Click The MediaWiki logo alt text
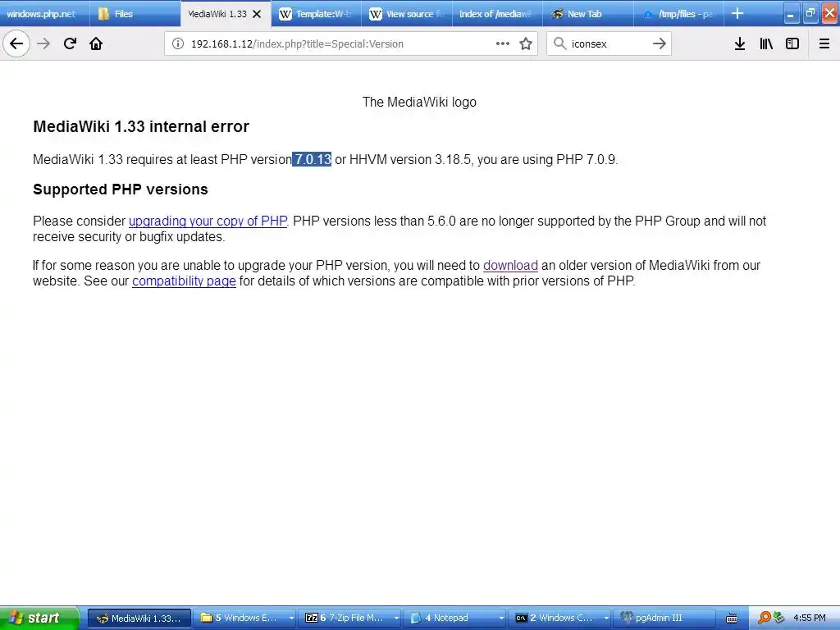 (x=419, y=102)
